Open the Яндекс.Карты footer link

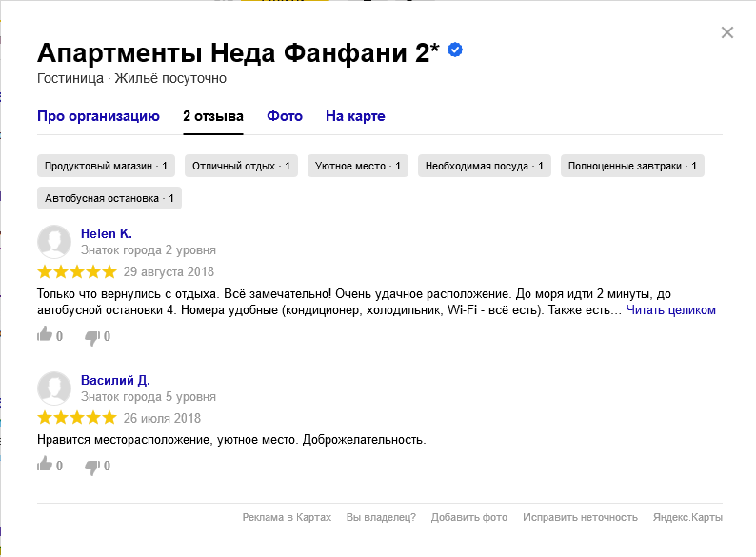point(687,517)
